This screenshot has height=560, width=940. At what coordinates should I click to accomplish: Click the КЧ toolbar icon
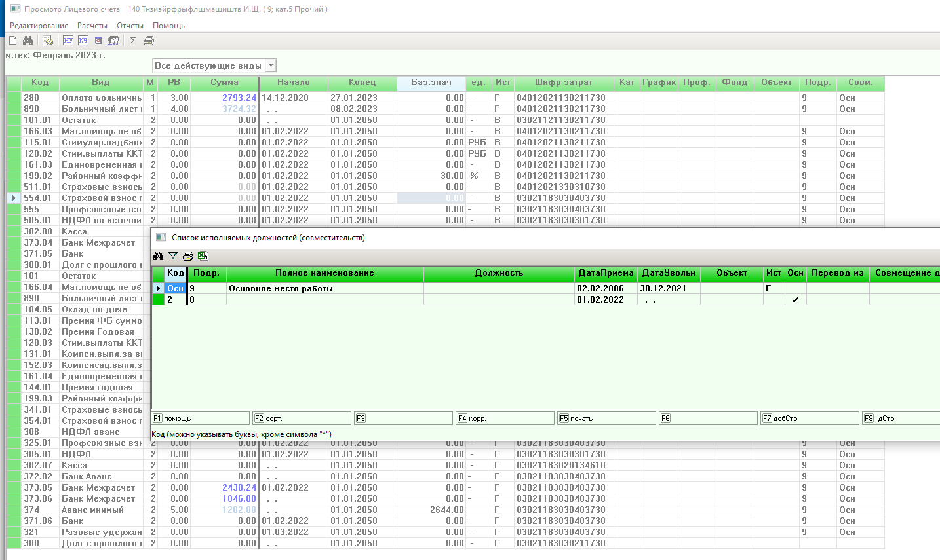(x=83, y=41)
